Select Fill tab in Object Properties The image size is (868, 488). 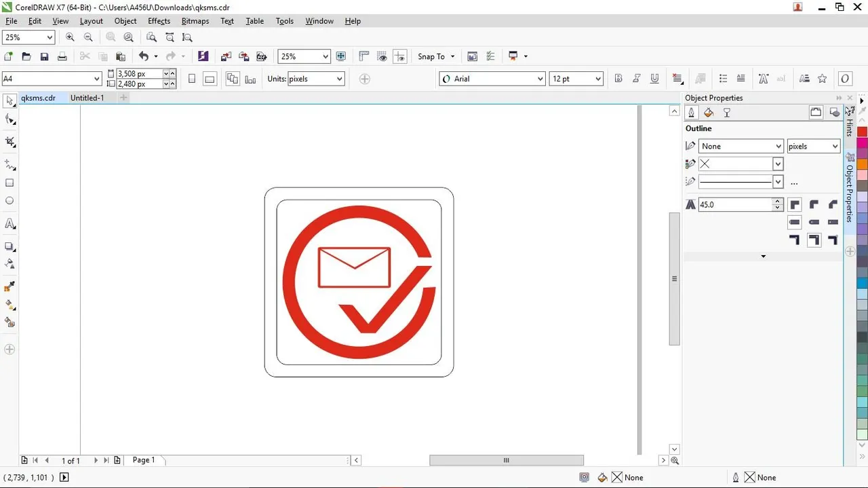[x=709, y=113]
